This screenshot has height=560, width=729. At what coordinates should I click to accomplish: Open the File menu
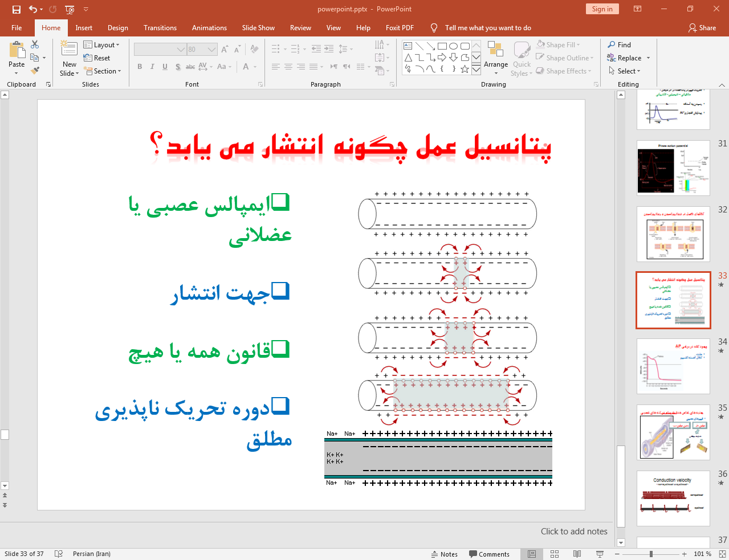click(17, 28)
